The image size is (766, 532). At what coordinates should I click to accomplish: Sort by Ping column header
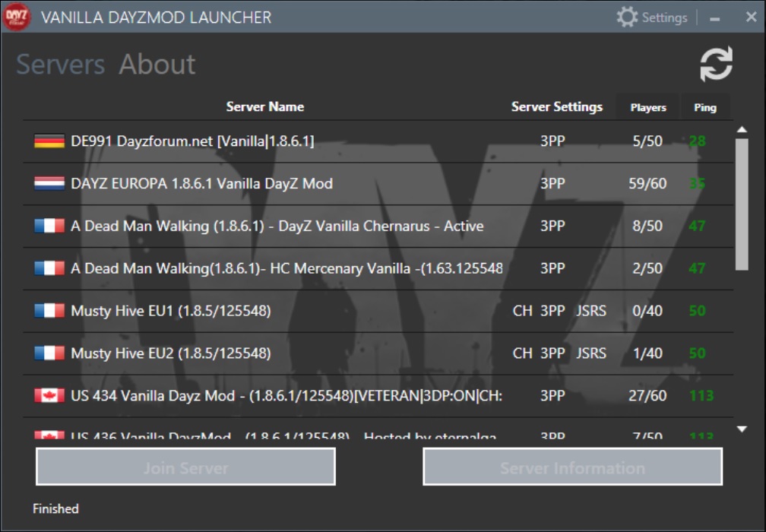705,107
